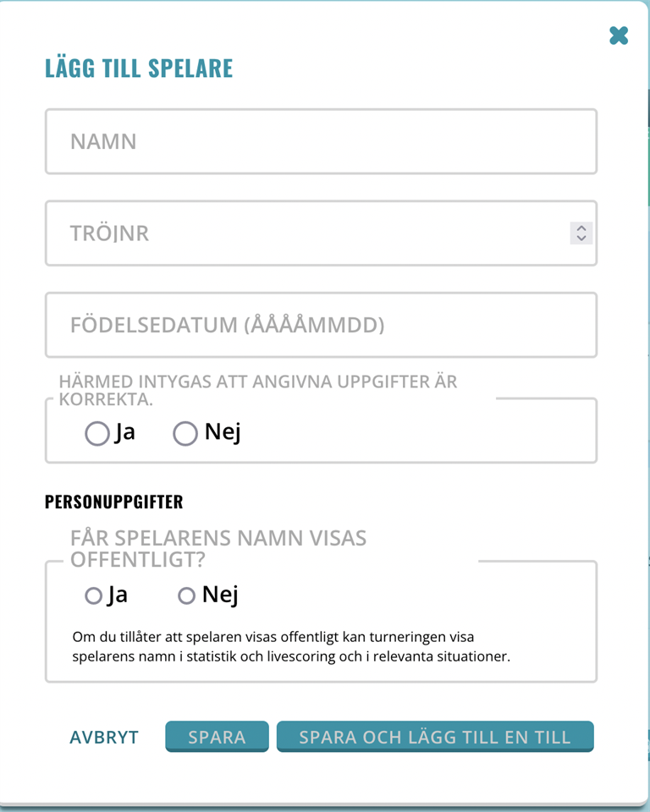Focus the Tröjnr number field

(x=305, y=233)
